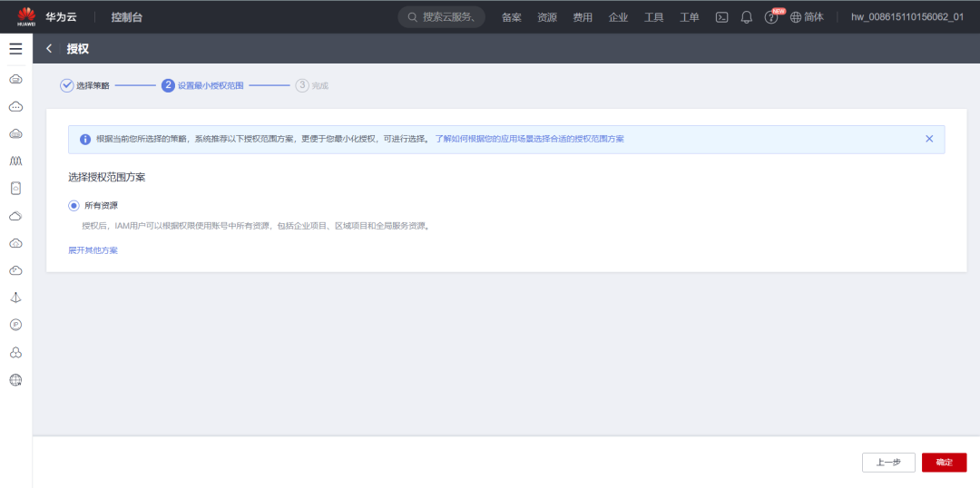Click the 上一步 button
The height and width of the screenshot is (488, 980).
pyautogui.click(x=888, y=463)
